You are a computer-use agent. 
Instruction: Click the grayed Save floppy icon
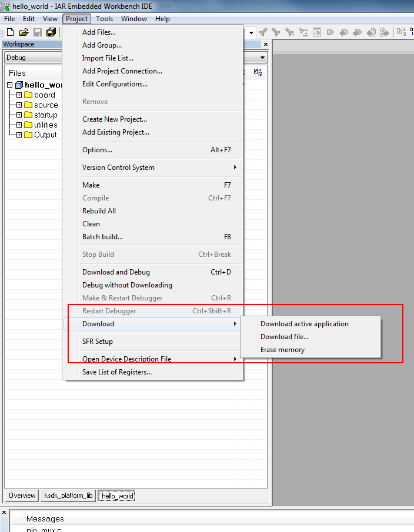coord(37,32)
